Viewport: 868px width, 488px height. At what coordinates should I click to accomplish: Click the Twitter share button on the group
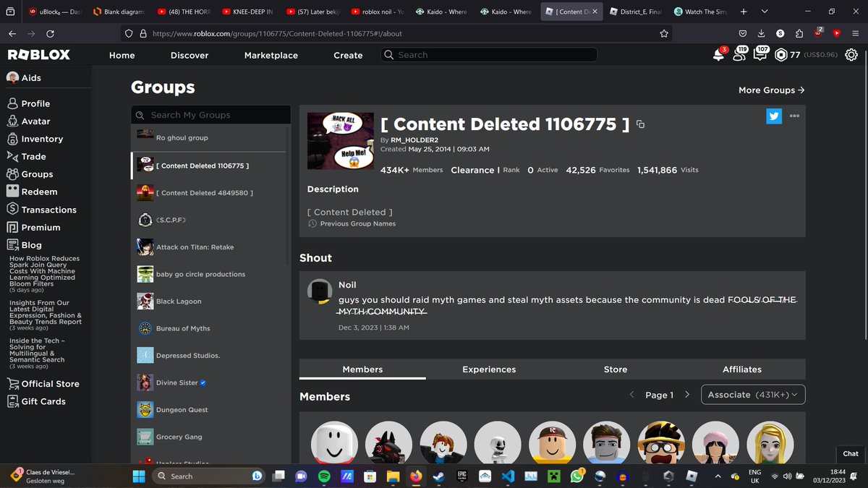(774, 116)
